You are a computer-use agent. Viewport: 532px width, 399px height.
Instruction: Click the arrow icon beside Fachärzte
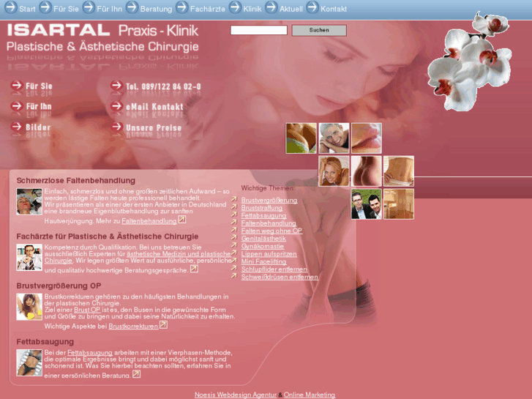coord(182,7)
